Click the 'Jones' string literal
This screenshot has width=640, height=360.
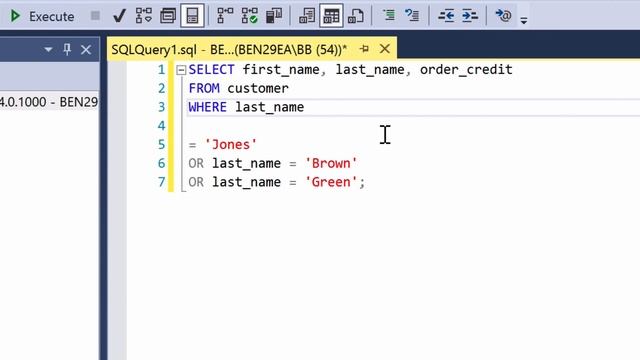pyautogui.click(x=231, y=144)
